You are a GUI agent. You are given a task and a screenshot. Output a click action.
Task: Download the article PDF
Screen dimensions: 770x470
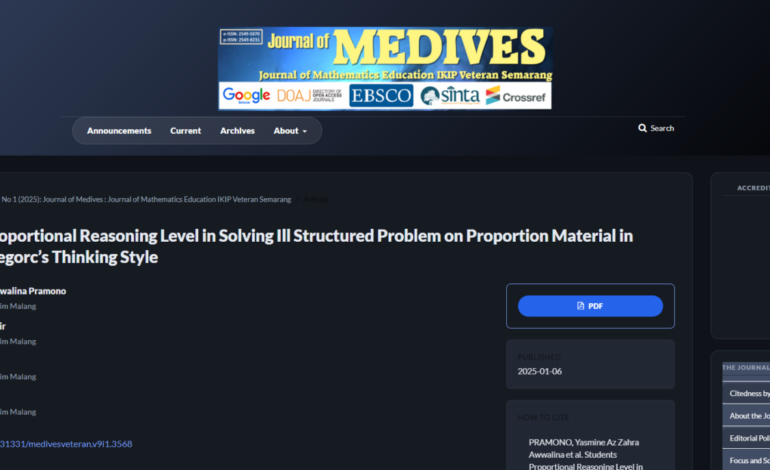click(x=590, y=306)
